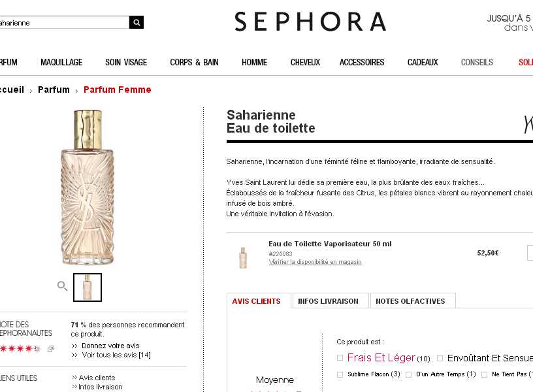Tick the Sublime Flacon checkbox
This screenshot has height=392, width=533.
click(x=340, y=374)
